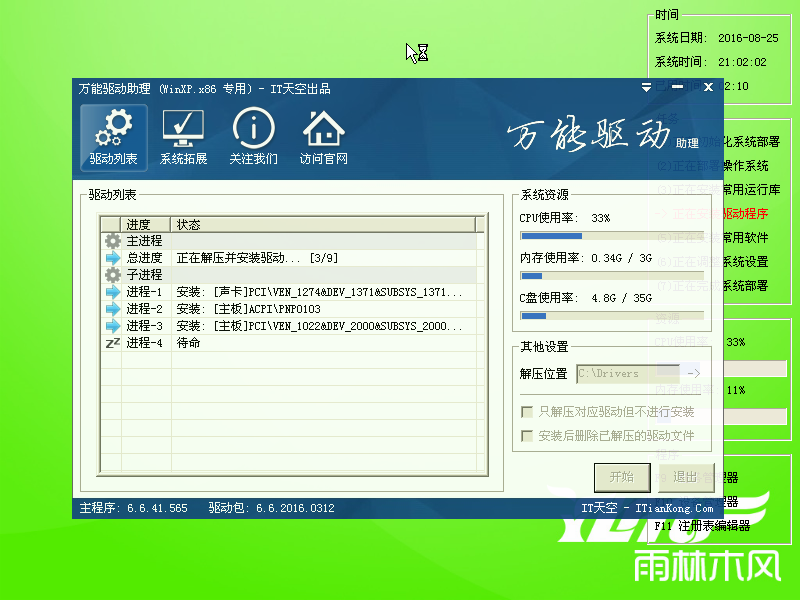
Task: Click the arrow icon beside 子进程
Action: pyautogui.click(x=110, y=273)
